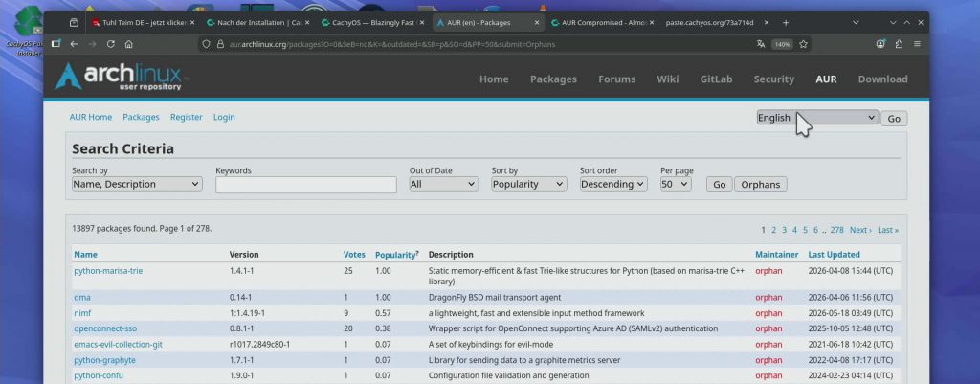This screenshot has height=384, width=980.
Task: Open the language dropdown showing English
Action: coord(817,118)
